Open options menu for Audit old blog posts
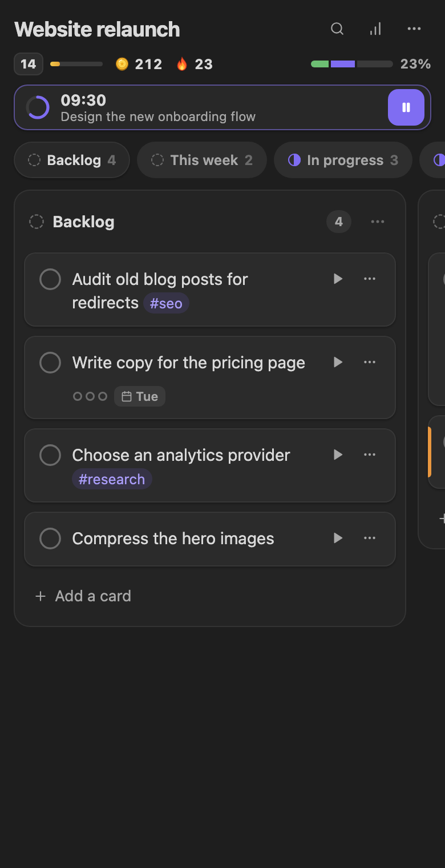445x868 pixels. coord(370,279)
